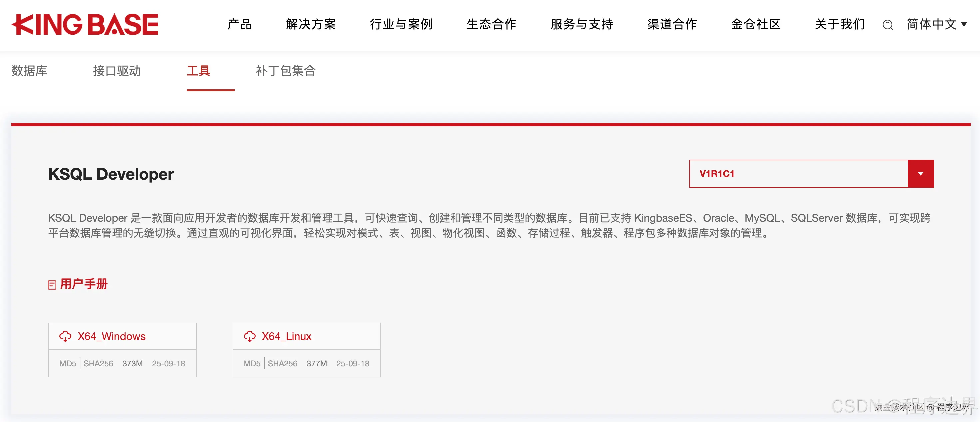Click the 373M file size text

click(x=132, y=363)
